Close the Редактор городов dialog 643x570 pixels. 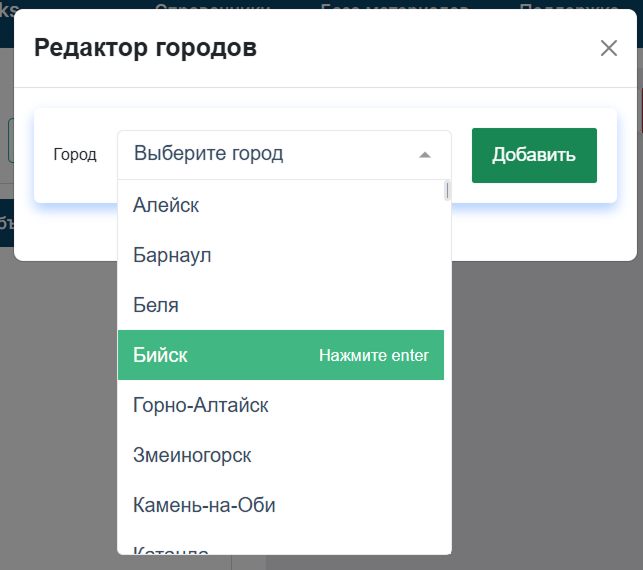(609, 48)
